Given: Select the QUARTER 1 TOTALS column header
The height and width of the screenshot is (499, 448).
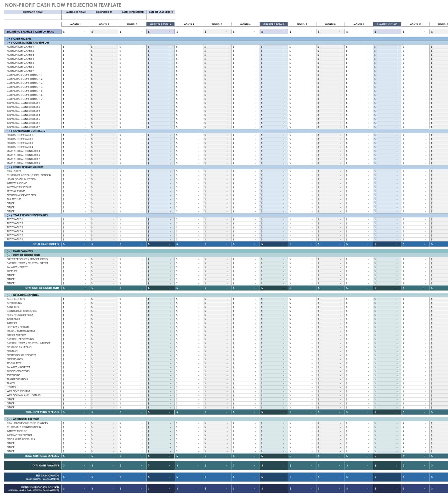Looking at the screenshot, I should tap(161, 24).
